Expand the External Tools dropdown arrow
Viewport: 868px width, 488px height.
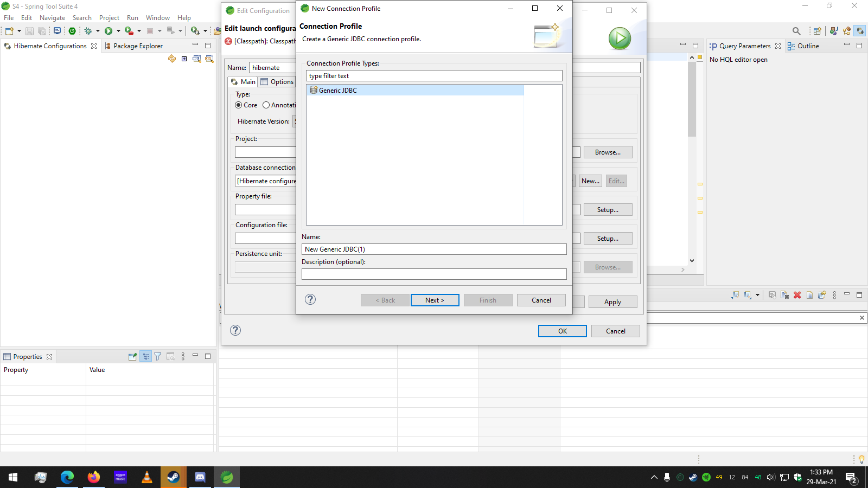pos(139,31)
